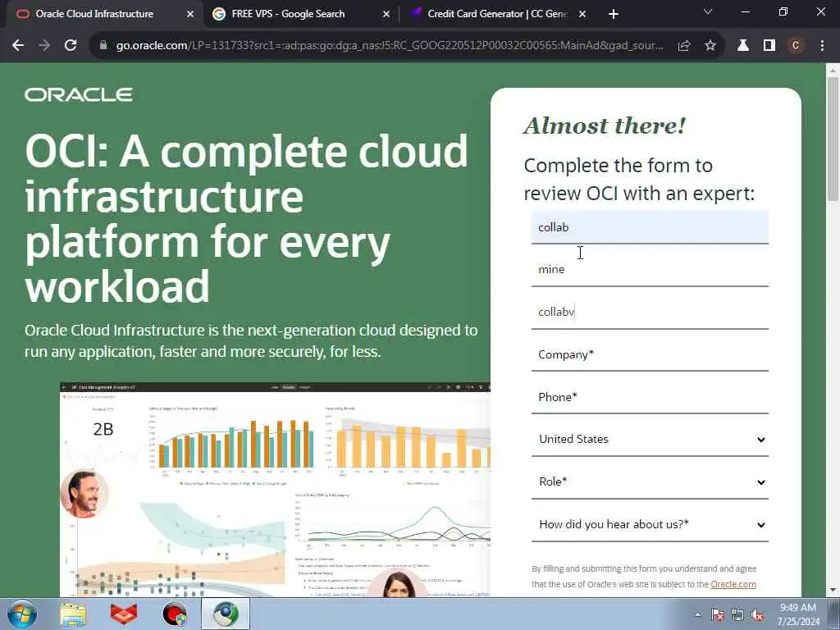
Task: Share this page using the share icon
Action: click(x=684, y=46)
